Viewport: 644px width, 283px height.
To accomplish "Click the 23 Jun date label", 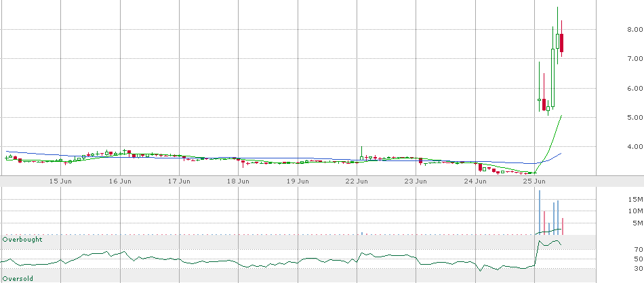I will [416, 181].
